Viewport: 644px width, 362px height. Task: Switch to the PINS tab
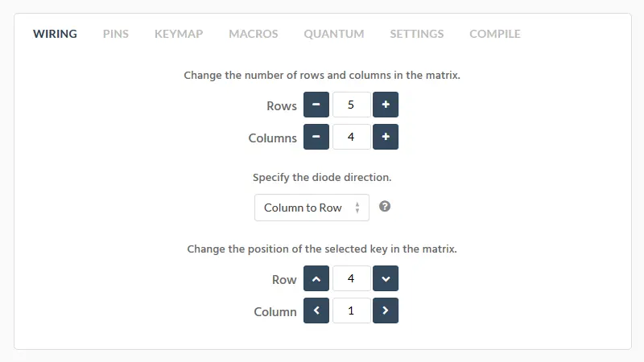116,34
